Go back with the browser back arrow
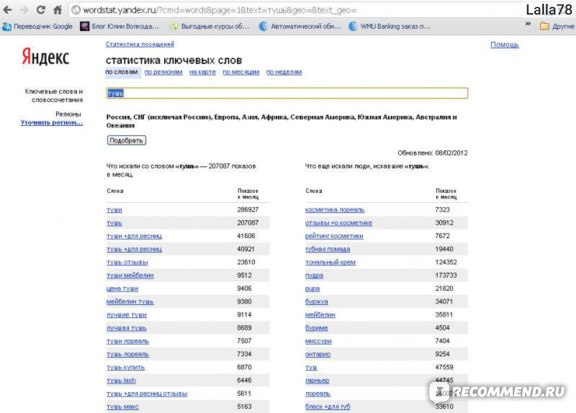Image resolution: width=576 pixels, height=413 pixels. pyautogui.click(x=8, y=10)
